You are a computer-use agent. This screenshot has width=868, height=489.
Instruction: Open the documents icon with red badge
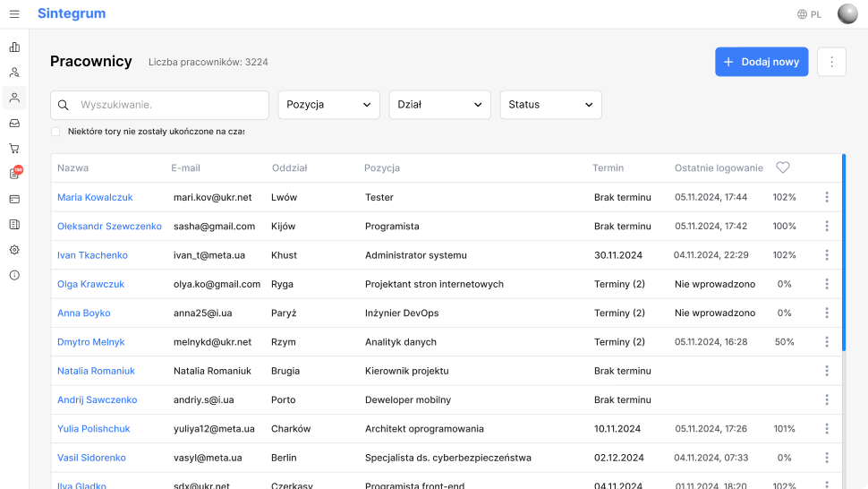(14, 173)
